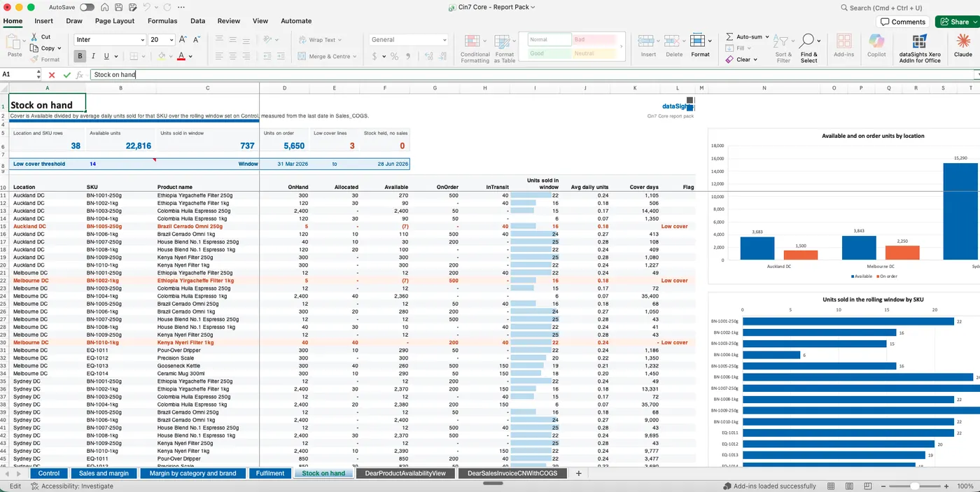Click the fx insert function icon
The height and width of the screenshot is (492, 980).
click(80, 74)
